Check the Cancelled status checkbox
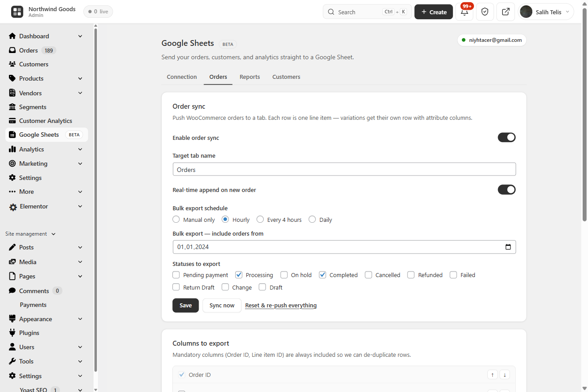The image size is (588, 392). click(368, 275)
